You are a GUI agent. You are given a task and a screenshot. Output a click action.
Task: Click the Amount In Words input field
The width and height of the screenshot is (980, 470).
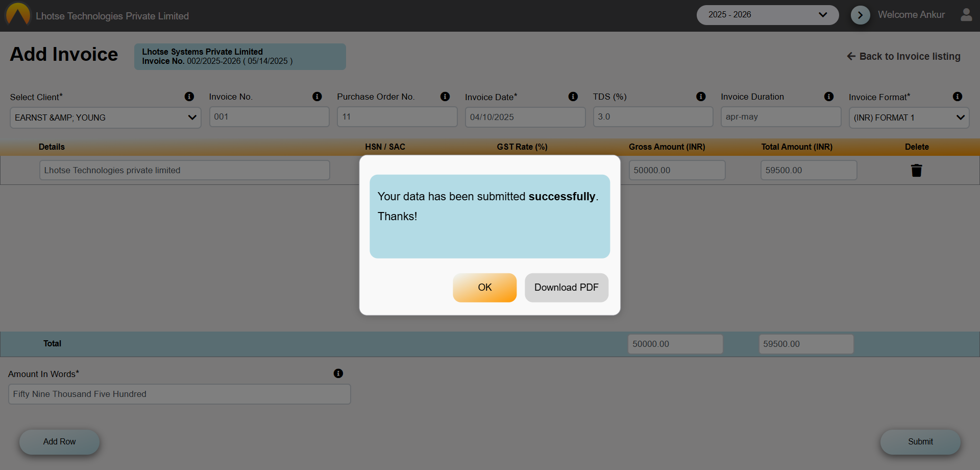click(x=180, y=394)
